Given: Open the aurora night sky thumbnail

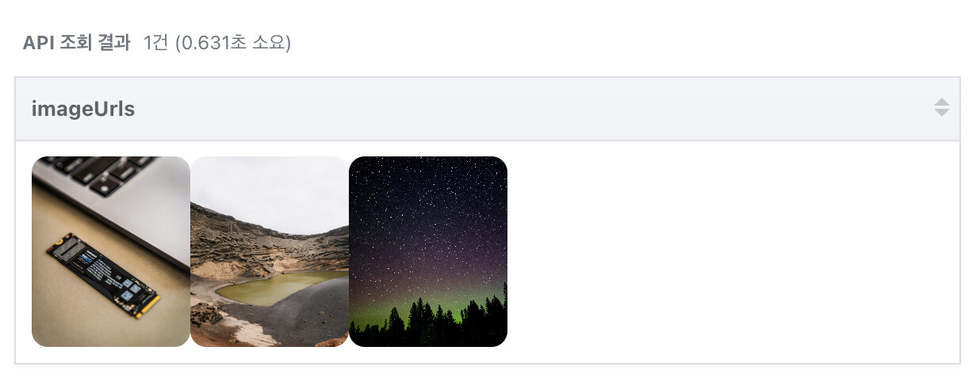Looking at the screenshot, I should tap(428, 252).
